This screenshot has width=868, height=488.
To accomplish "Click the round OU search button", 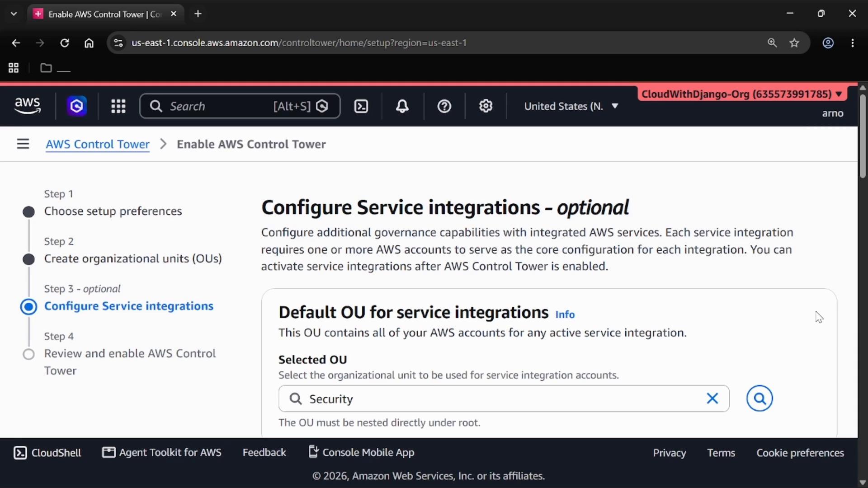I will [759, 399].
